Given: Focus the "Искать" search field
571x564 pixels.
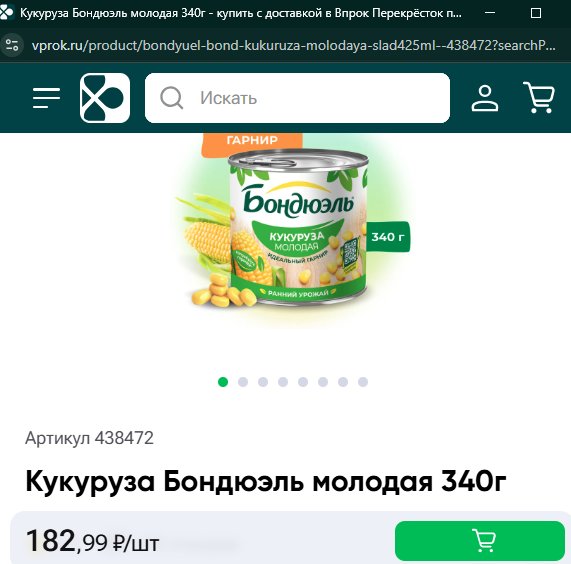Looking at the screenshot, I should (297, 98).
